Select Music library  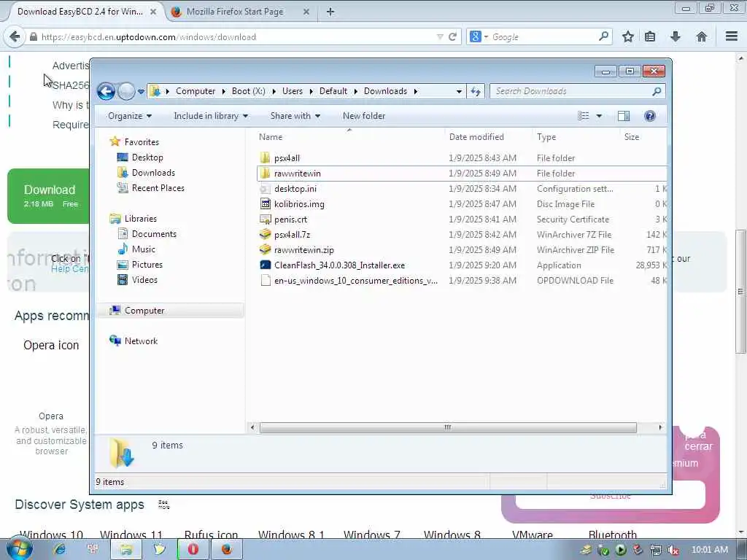pyautogui.click(x=136, y=249)
